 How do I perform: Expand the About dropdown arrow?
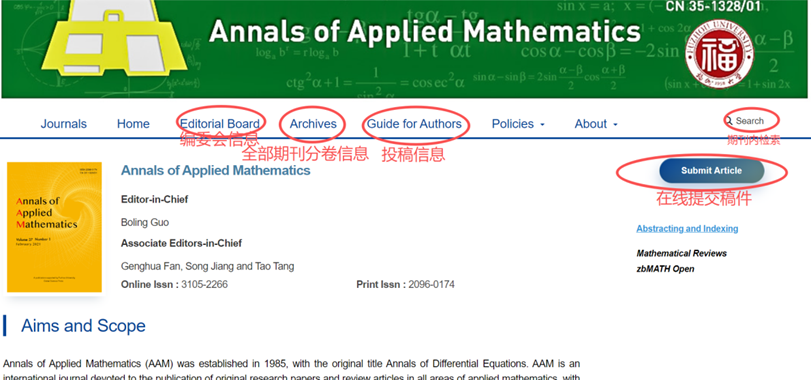(x=615, y=125)
